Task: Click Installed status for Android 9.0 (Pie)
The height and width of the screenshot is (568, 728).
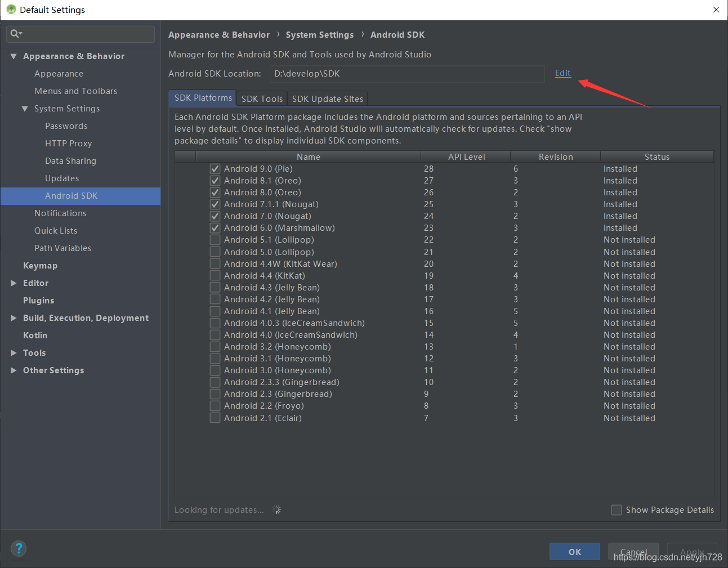Action: point(620,169)
